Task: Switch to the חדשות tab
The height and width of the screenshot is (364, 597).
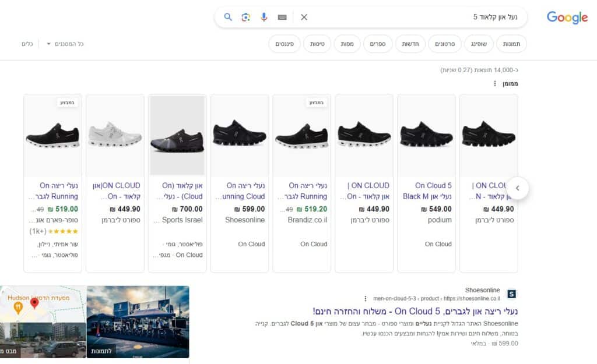Action: click(x=410, y=44)
